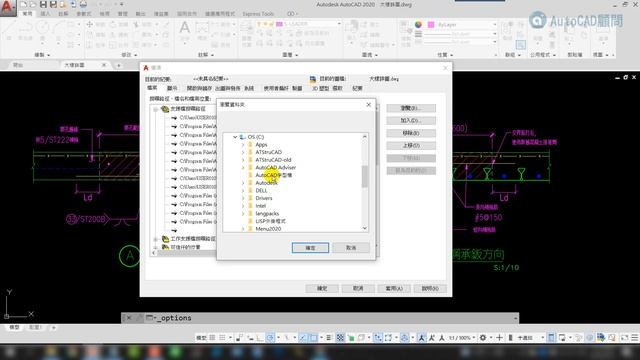This screenshot has height=360, width=640.
Task: Toggle ortho mode in the status bar
Action: [x=260, y=338]
